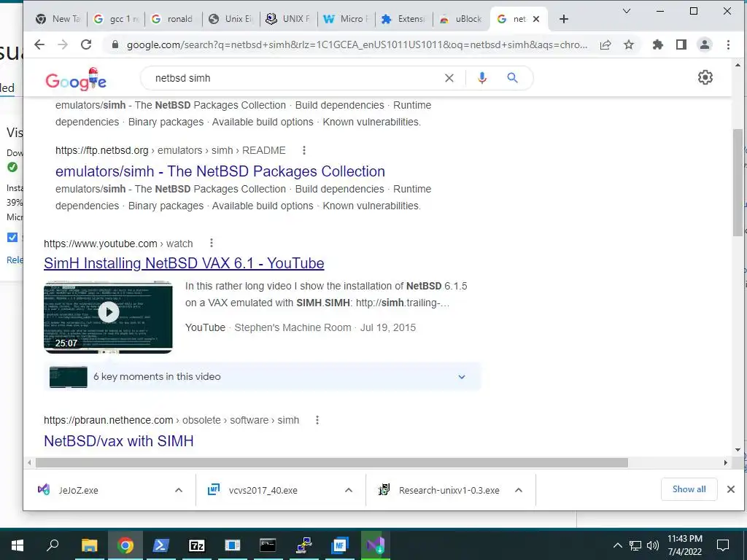
Task: Open the Extensions puzzle icon
Action: click(x=658, y=44)
